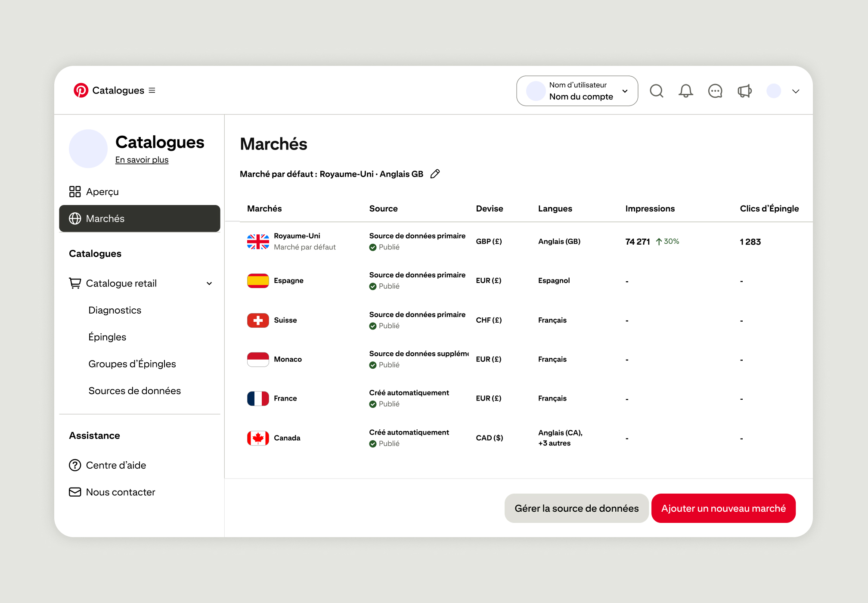Viewport: 868px width, 603px height.
Task: Open the search magnifier icon
Action: (x=657, y=91)
